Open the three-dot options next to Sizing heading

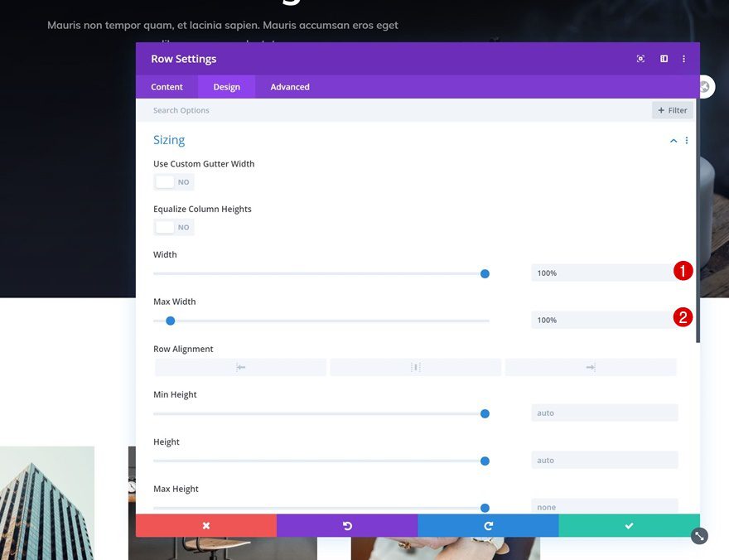[686, 139]
